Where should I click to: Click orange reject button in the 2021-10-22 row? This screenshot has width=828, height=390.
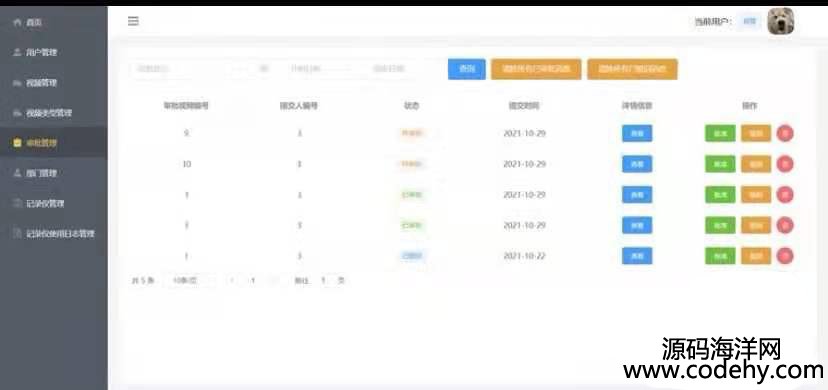click(x=756, y=256)
